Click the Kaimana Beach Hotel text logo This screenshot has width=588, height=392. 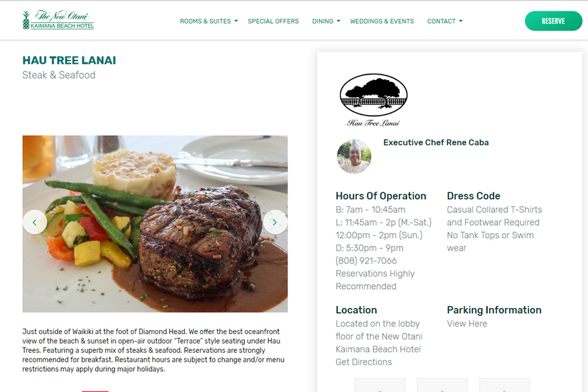(x=62, y=26)
